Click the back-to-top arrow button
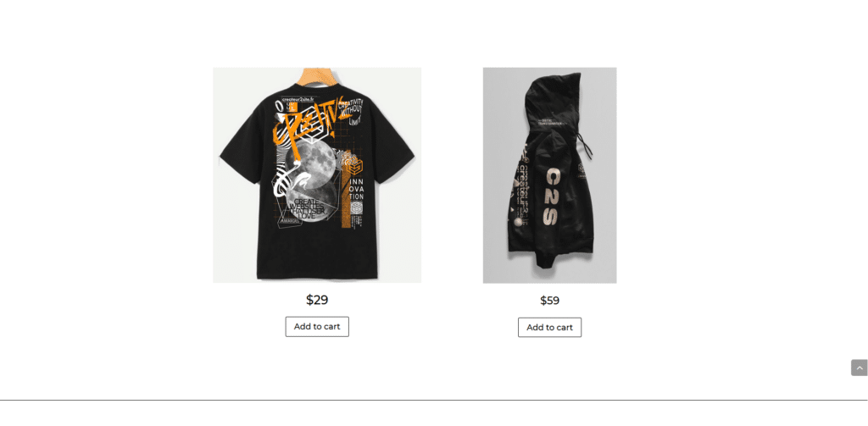The width and height of the screenshot is (868, 426). (860, 368)
